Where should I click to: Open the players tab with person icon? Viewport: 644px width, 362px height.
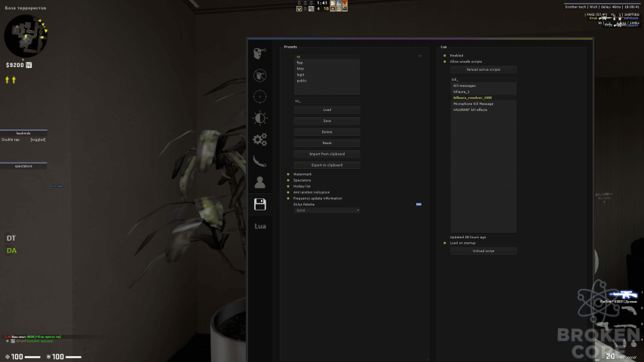(259, 183)
